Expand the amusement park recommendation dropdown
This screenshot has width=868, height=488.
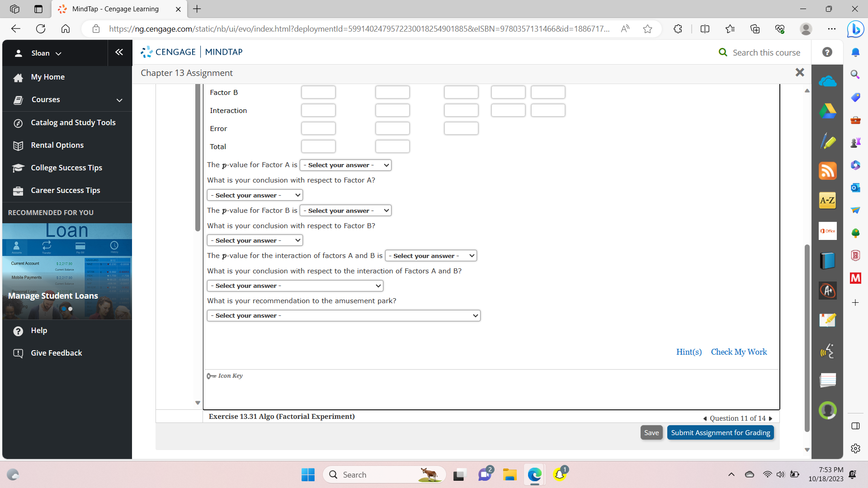(344, 316)
